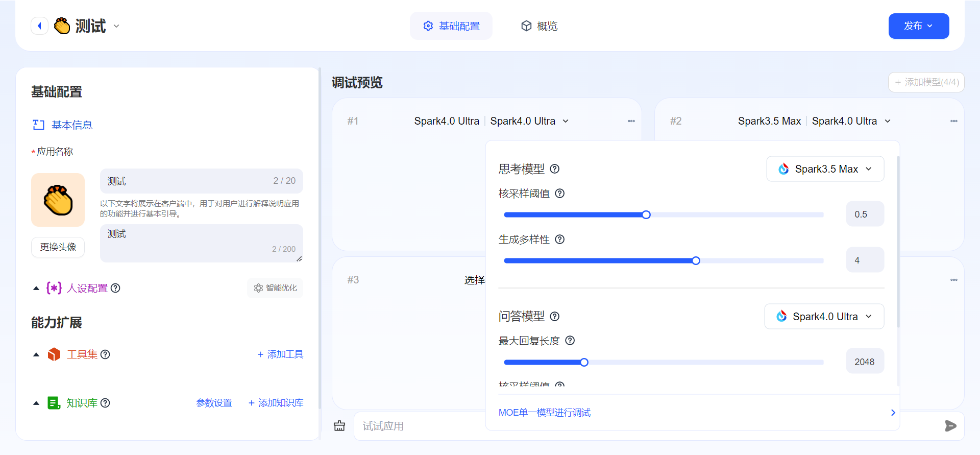The image size is (980, 455).
Task: Click the 知识库 green document icon
Action: 54,403
